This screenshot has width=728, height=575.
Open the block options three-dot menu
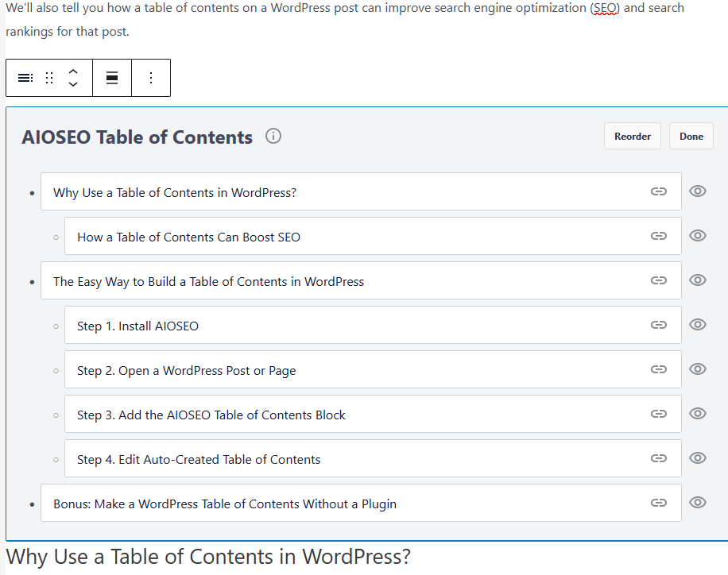(151, 77)
